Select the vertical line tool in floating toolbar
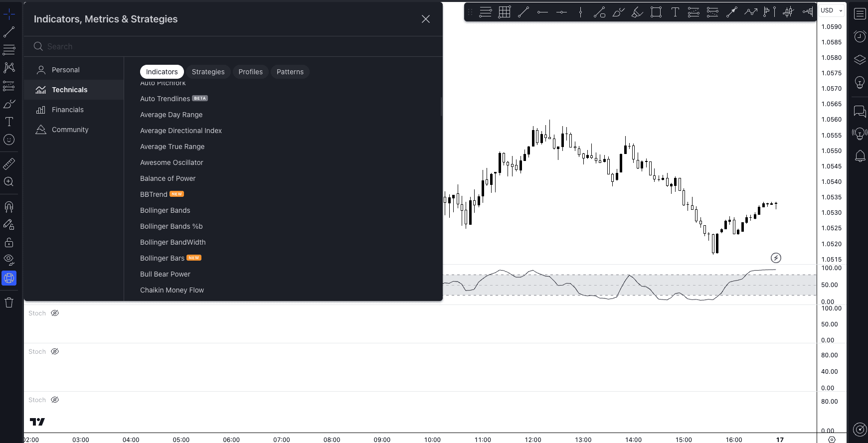 point(580,12)
